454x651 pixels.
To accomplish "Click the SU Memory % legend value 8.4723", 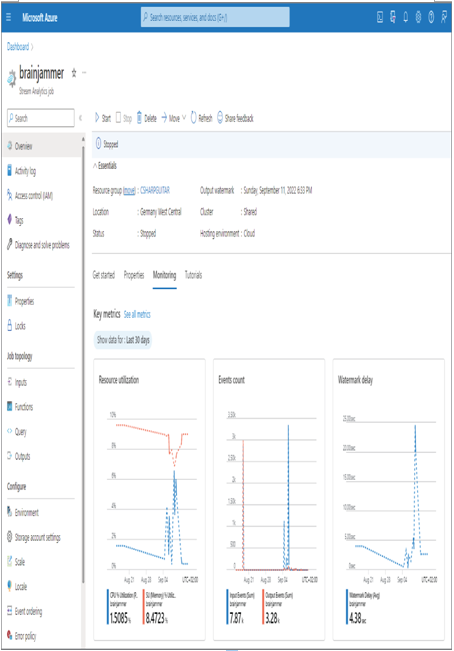I will point(157,618).
